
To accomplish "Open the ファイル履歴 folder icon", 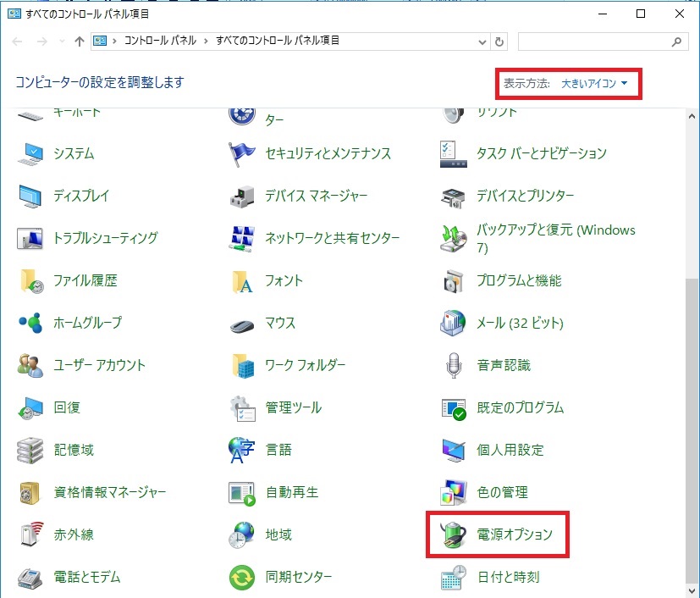I will click(x=31, y=281).
